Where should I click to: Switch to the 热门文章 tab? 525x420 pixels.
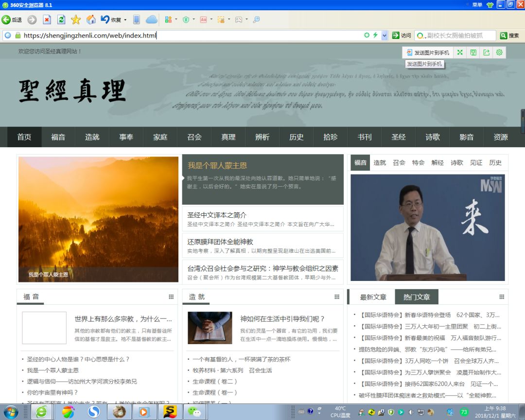pyautogui.click(x=417, y=297)
